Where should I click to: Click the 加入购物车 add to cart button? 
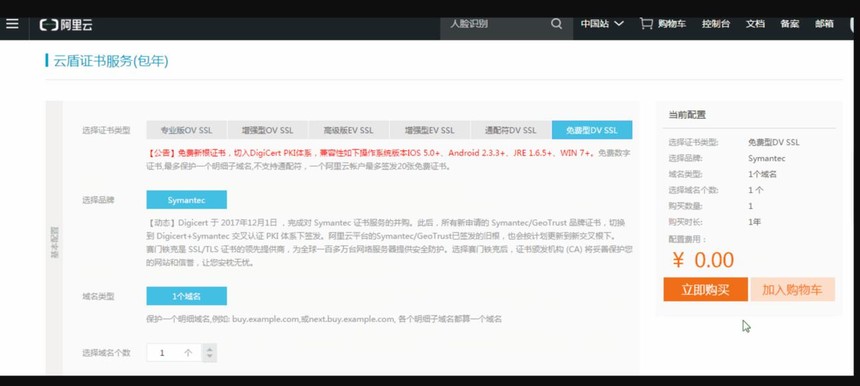tap(793, 290)
